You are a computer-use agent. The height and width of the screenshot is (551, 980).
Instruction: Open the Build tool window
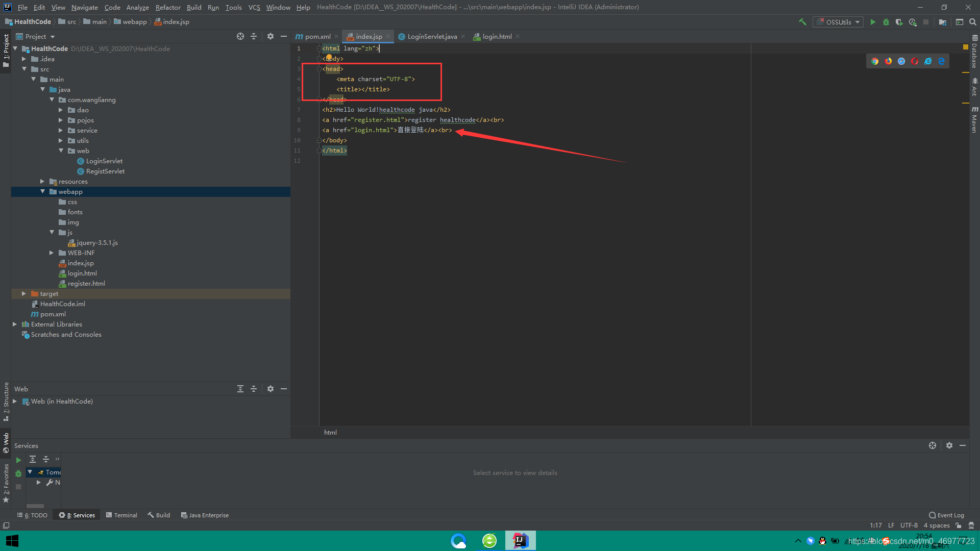159,515
